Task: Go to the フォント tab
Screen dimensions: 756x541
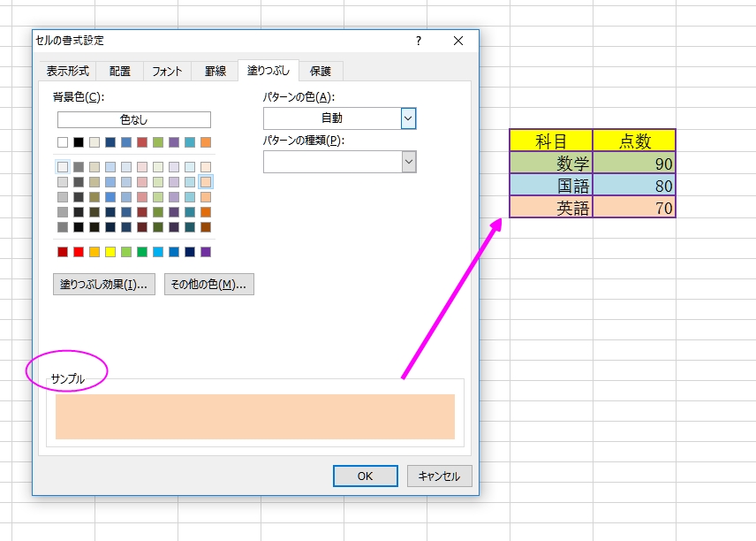Action: tap(167, 71)
